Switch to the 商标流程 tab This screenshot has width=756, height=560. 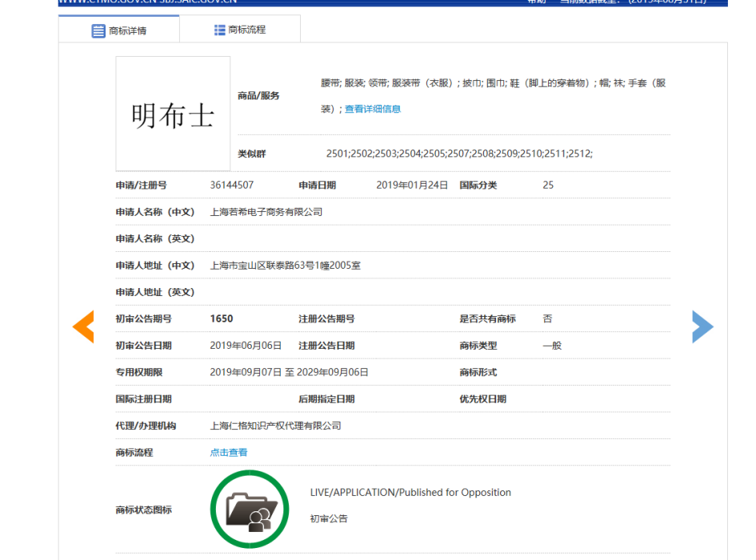(240, 30)
